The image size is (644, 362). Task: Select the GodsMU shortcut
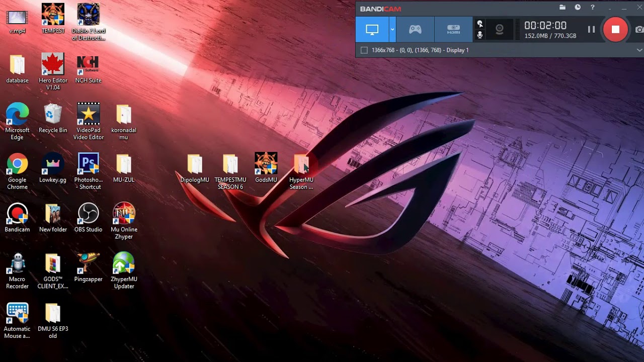click(x=266, y=168)
